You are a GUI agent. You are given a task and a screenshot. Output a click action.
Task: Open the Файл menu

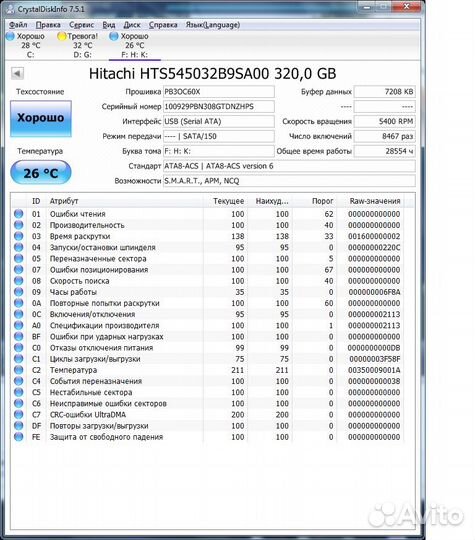tap(18, 25)
